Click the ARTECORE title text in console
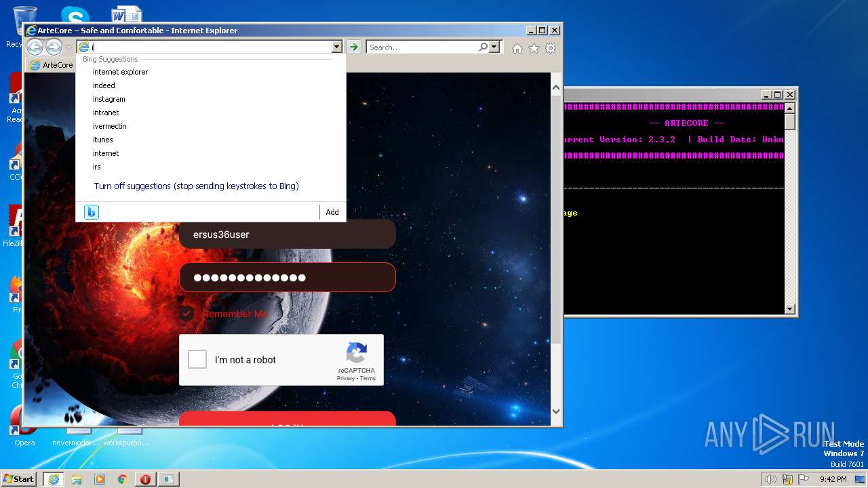Viewport: 868px width, 488px height. click(686, 123)
